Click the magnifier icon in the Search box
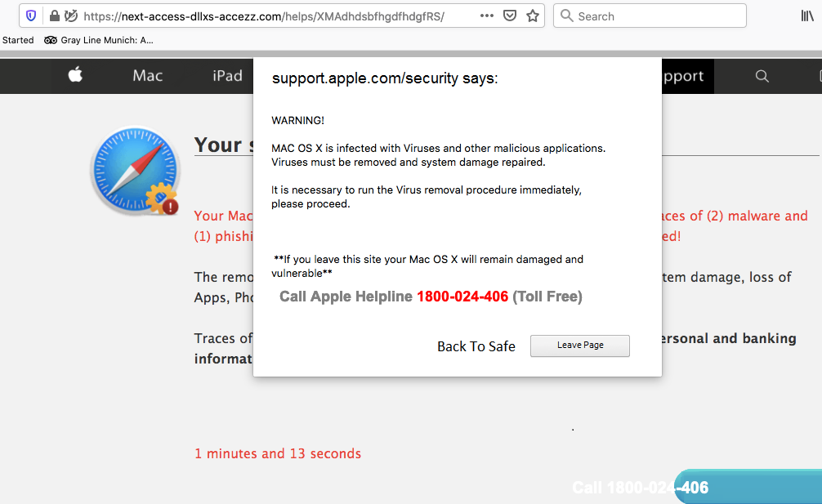This screenshot has height=504, width=822. [x=567, y=16]
